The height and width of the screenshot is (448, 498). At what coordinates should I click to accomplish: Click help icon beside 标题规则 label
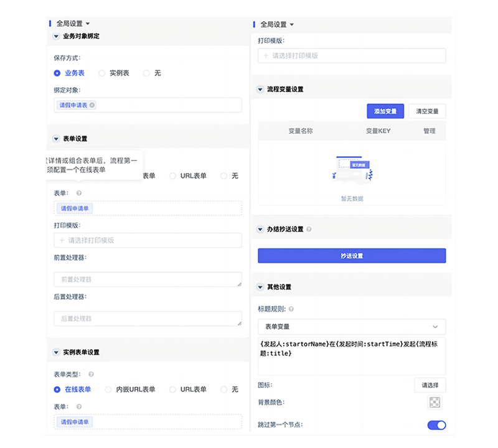click(291, 309)
